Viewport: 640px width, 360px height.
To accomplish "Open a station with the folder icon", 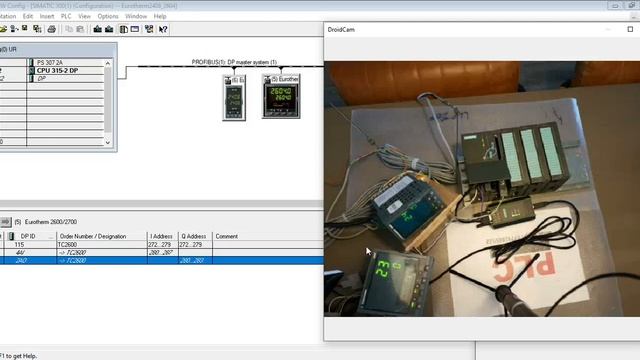I will (3, 29).
